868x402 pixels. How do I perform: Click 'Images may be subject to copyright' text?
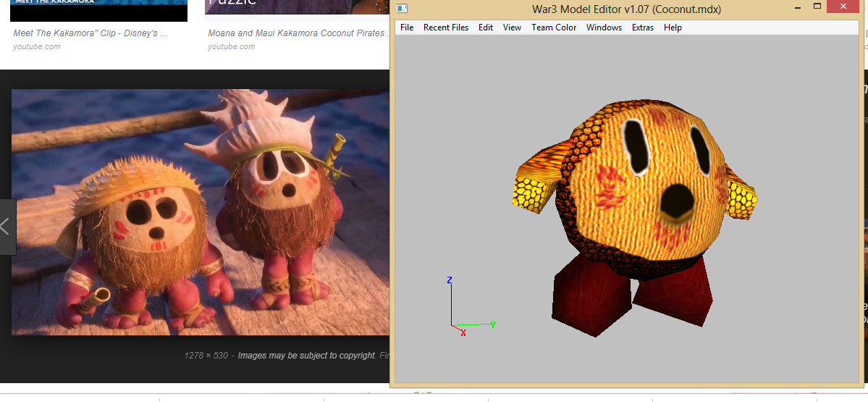[x=307, y=356]
